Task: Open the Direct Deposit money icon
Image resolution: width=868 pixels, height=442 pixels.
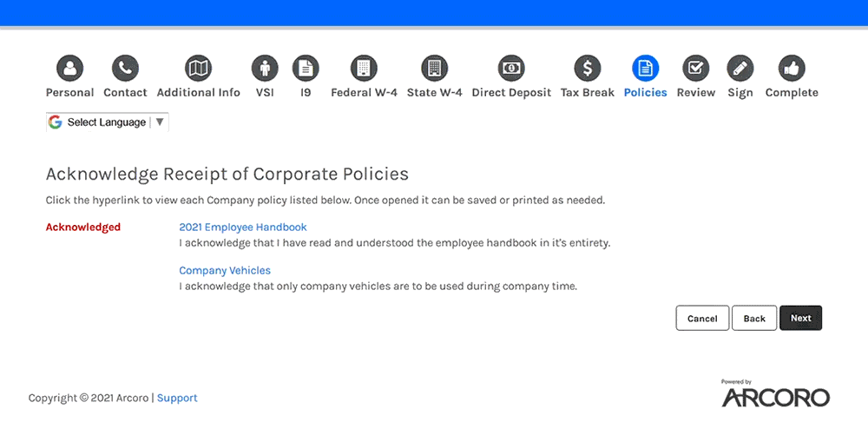Action: pyautogui.click(x=511, y=68)
